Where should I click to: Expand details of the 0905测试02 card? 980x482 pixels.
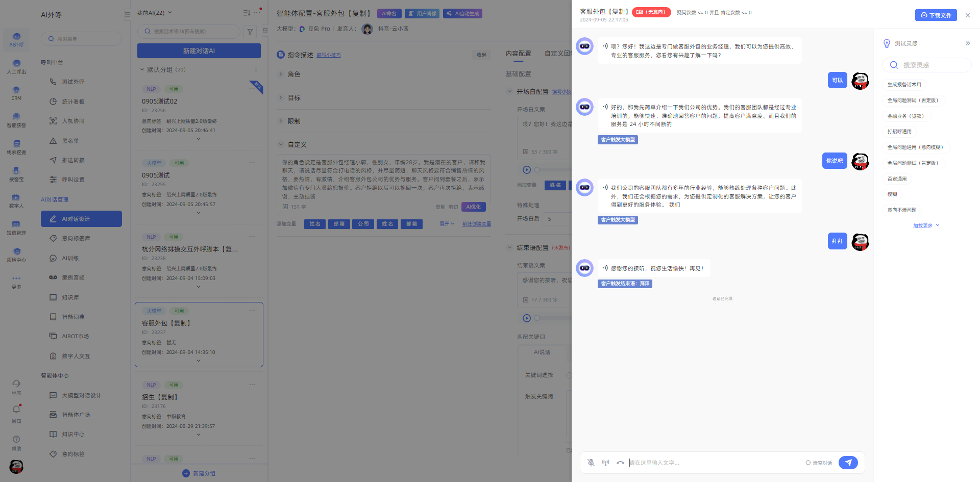click(x=199, y=139)
